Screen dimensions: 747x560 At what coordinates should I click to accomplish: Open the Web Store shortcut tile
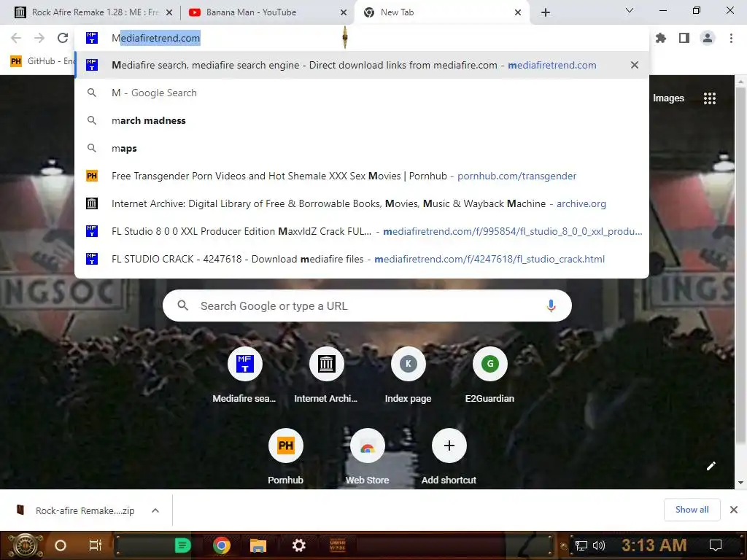click(x=368, y=457)
